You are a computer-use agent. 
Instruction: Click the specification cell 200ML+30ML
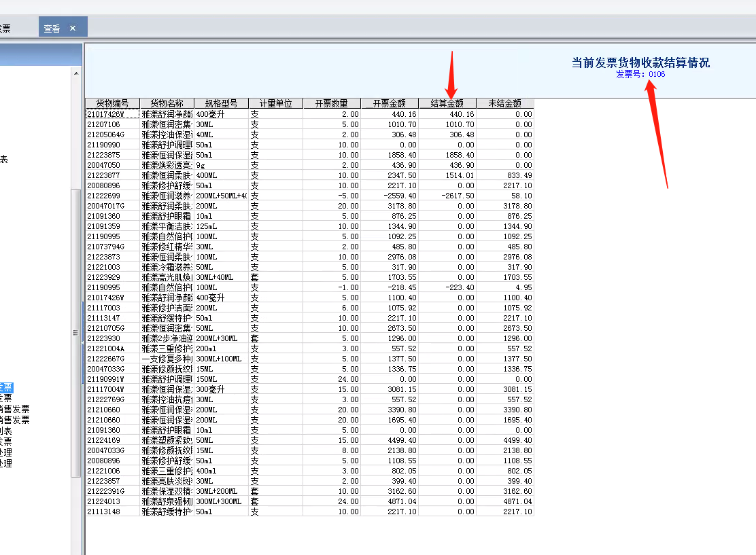(222, 338)
